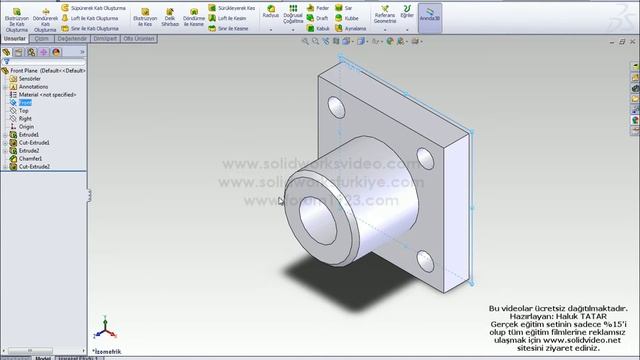This screenshot has width=640, height=360.
Task: Open Referans Geometrisi tool
Action: [x=385, y=14]
